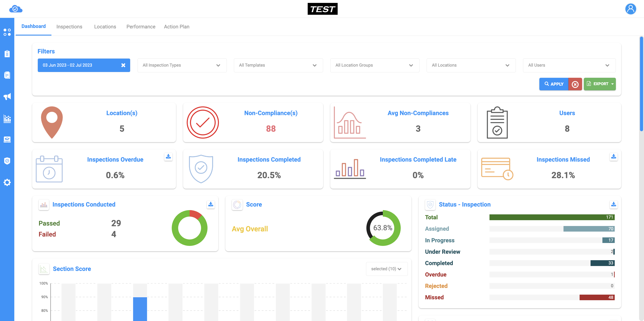644x321 pixels.
Task: Click the Non-Compliance(s) value 88
Action: pyautogui.click(x=271, y=129)
